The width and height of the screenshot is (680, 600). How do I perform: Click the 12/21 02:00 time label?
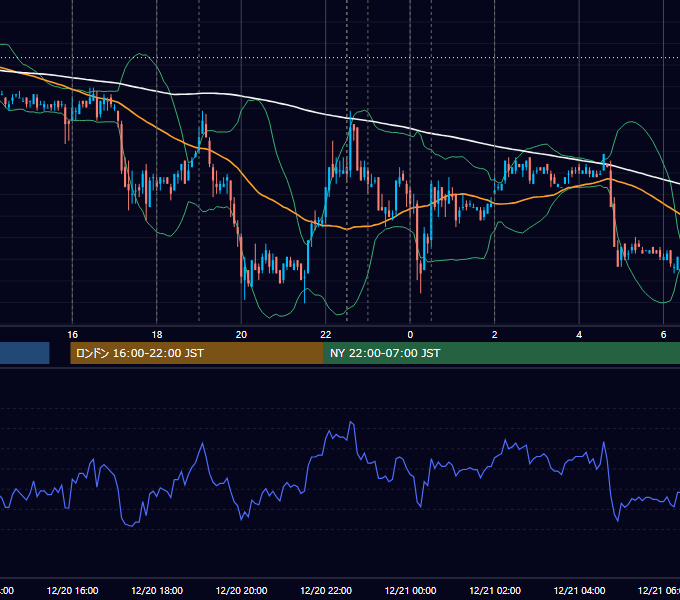point(495,590)
